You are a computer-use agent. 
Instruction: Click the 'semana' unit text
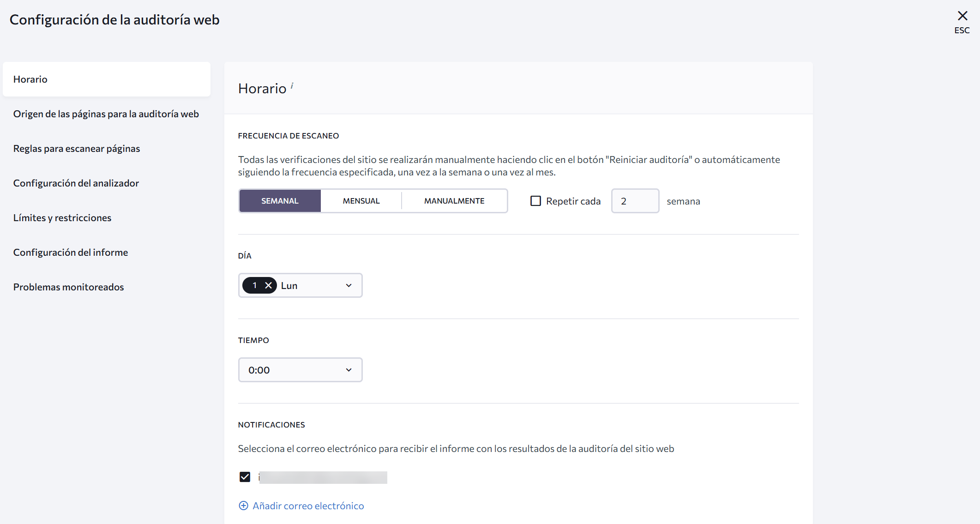[x=683, y=201]
